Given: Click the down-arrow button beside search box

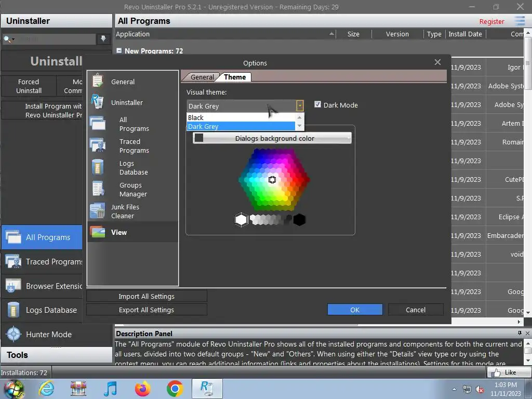Looking at the screenshot, I should tap(103, 38).
